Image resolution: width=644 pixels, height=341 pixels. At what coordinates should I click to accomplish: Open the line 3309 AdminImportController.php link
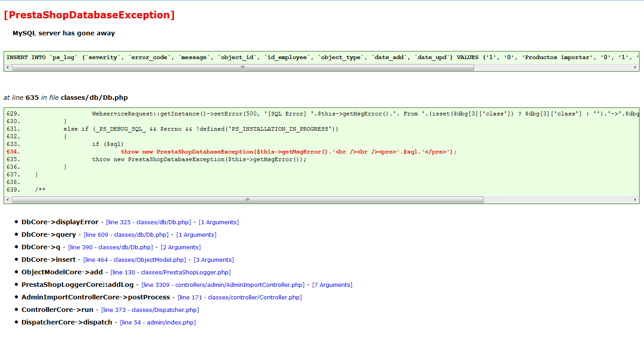pos(223,285)
